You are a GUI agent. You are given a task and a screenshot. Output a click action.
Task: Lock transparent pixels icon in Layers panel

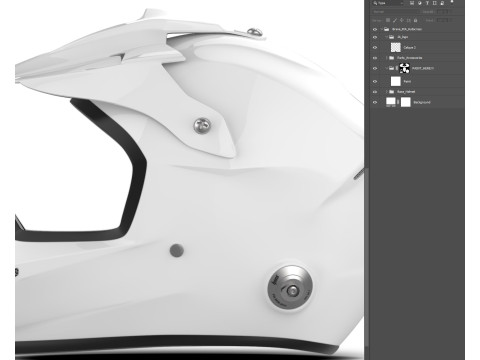pyautogui.click(x=388, y=20)
